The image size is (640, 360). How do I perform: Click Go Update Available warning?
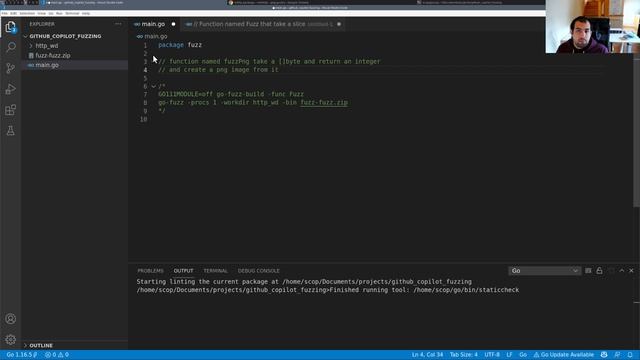pyautogui.click(x=564, y=355)
